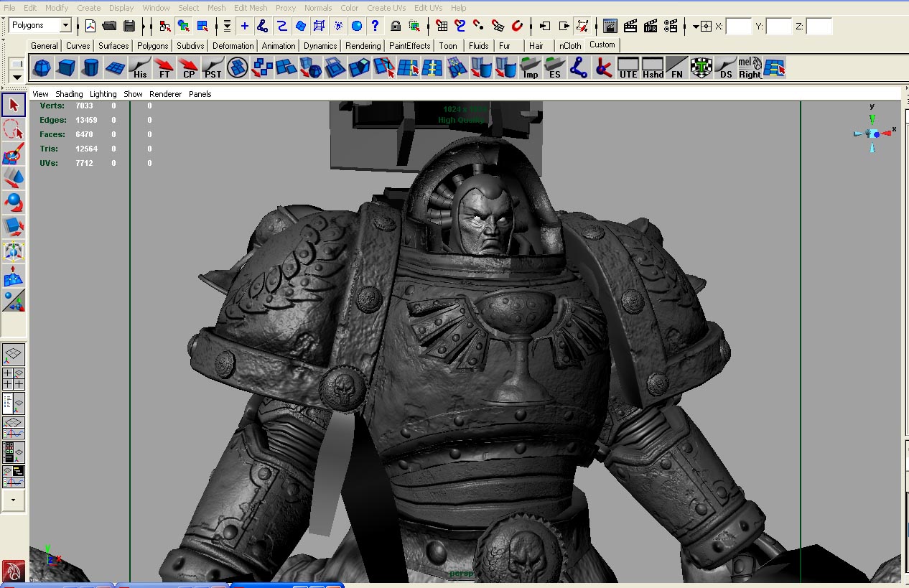The image size is (909, 588).
Task: Activate the Lasso select tool
Action: pos(14,129)
